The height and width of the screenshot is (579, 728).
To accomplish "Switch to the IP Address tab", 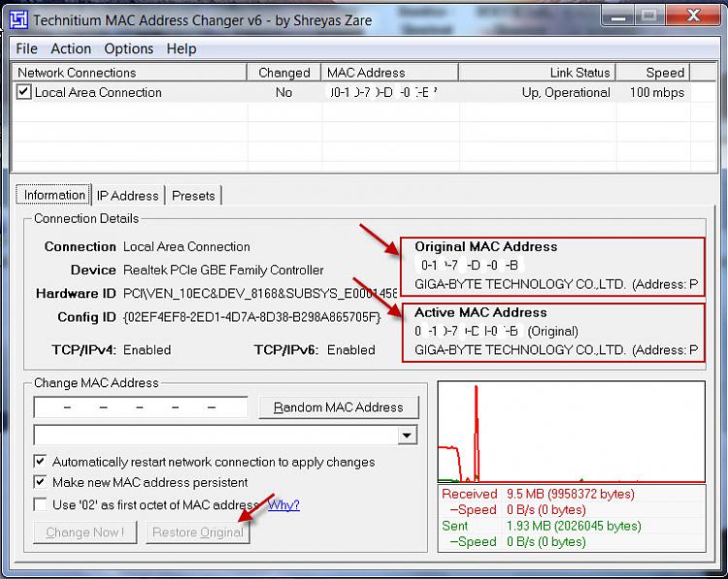I will tap(128, 196).
